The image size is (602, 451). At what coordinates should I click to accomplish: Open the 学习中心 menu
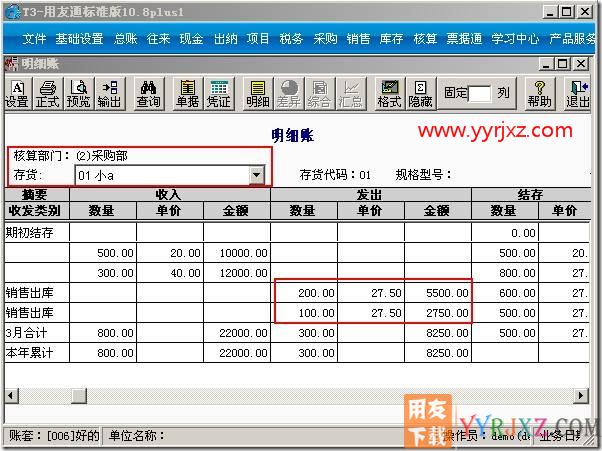(515, 39)
